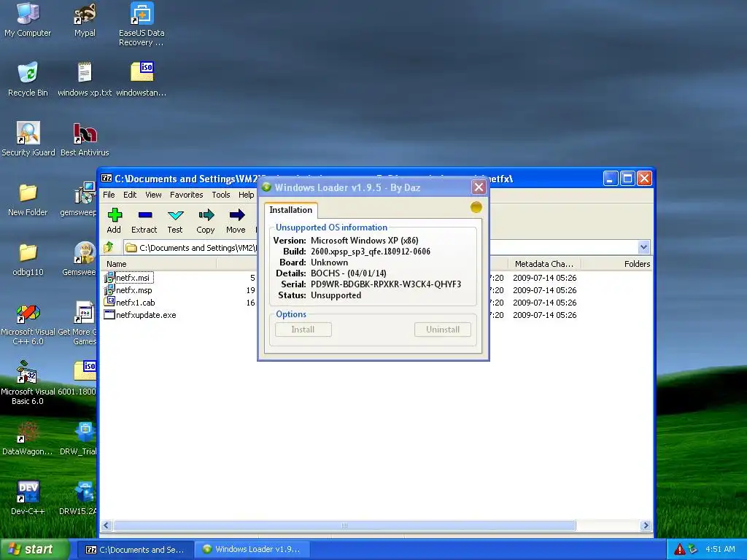747x560 pixels.
Task: Select the DataWagon desktop icon
Action: click(x=28, y=438)
